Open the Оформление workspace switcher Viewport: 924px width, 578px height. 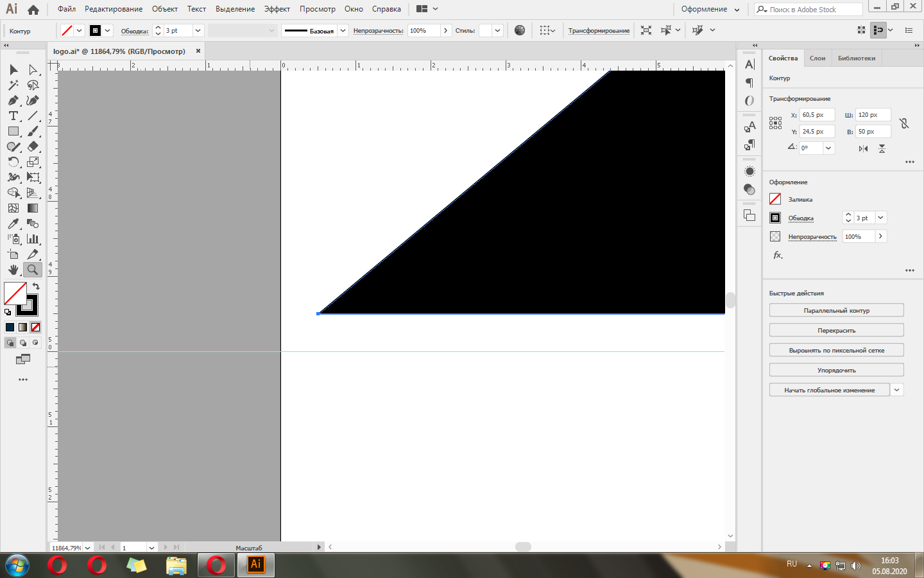coord(710,10)
